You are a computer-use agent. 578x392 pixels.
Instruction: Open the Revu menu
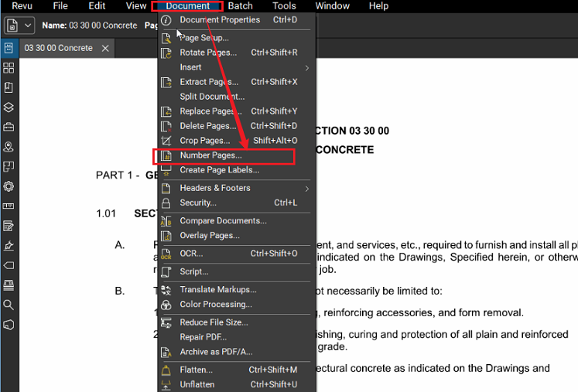pos(22,6)
